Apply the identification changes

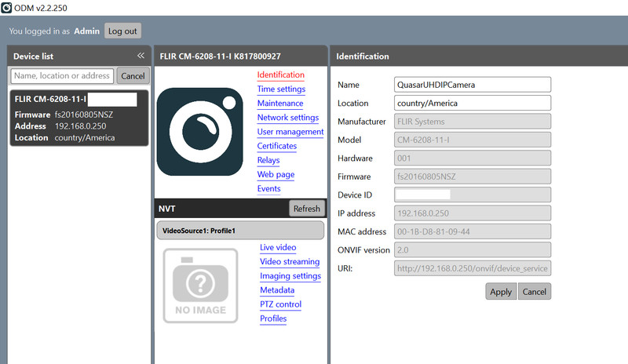tap(501, 292)
